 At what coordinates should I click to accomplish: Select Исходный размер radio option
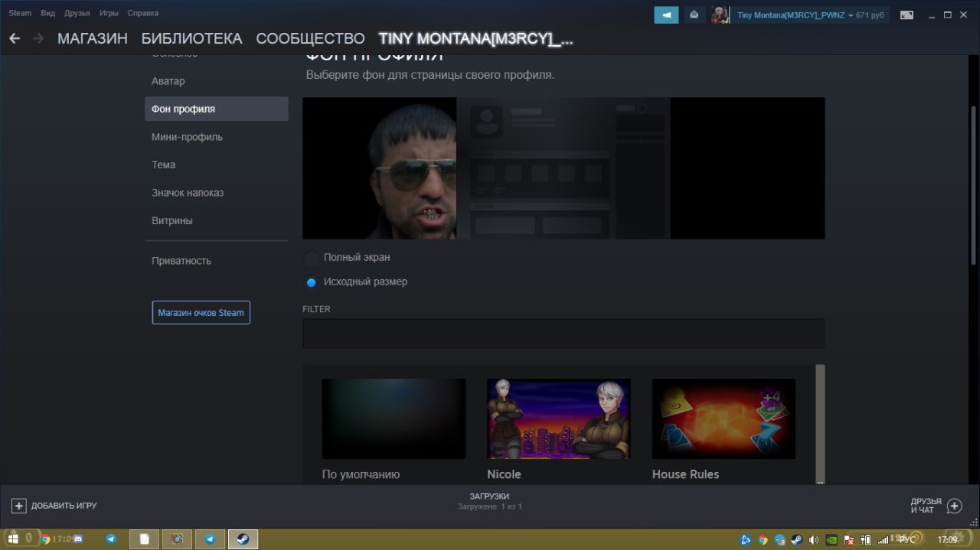(x=312, y=282)
